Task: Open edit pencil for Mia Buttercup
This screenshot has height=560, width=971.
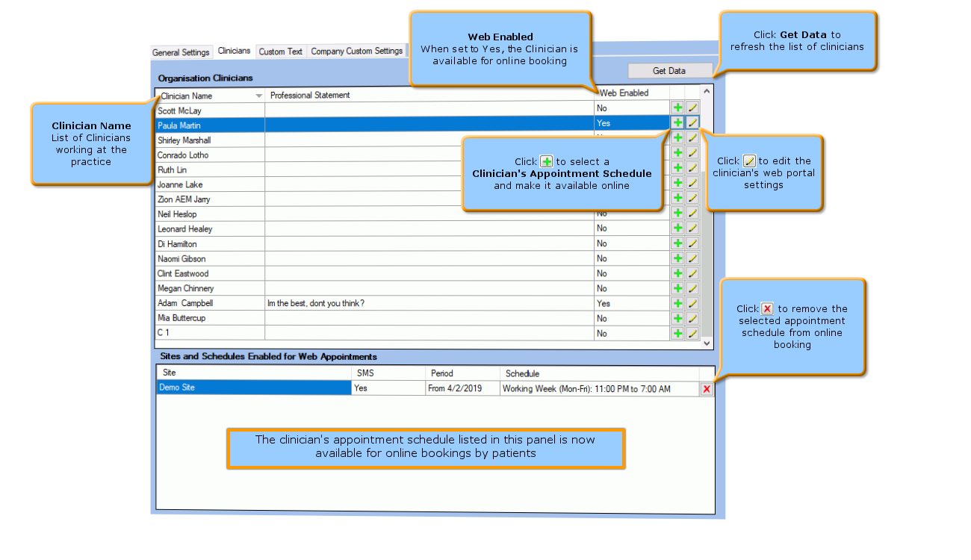Action: (692, 318)
